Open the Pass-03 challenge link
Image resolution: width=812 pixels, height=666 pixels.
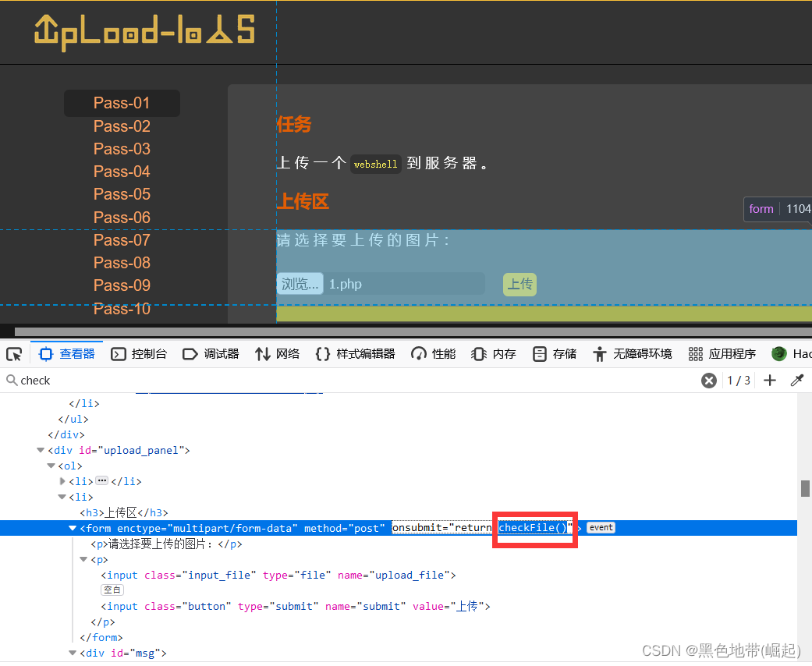122,149
